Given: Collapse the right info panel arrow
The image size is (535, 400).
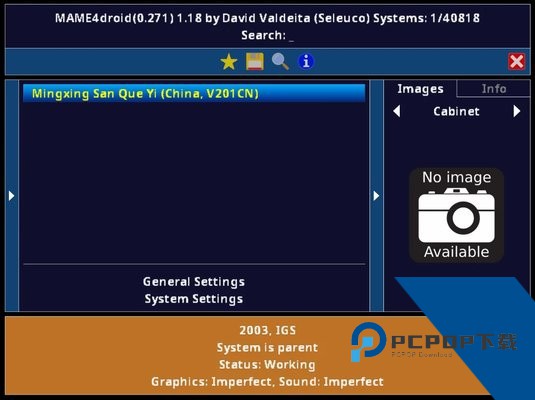Looking at the screenshot, I should [376, 196].
